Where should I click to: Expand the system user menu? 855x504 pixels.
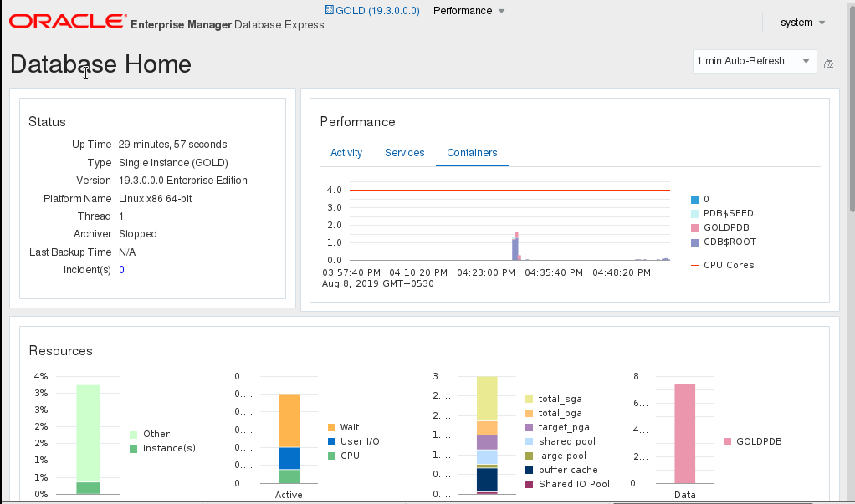(802, 23)
